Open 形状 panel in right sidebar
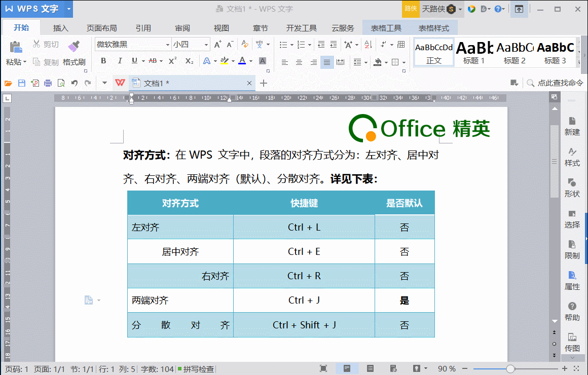Viewport: 588px width, 375px height. pyautogui.click(x=572, y=188)
